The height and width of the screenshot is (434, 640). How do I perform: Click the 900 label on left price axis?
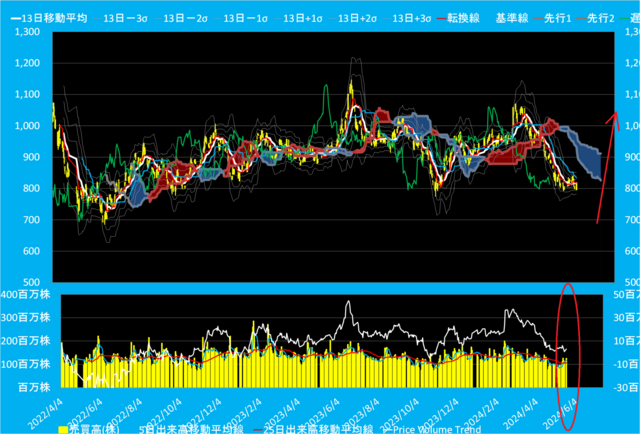point(31,157)
